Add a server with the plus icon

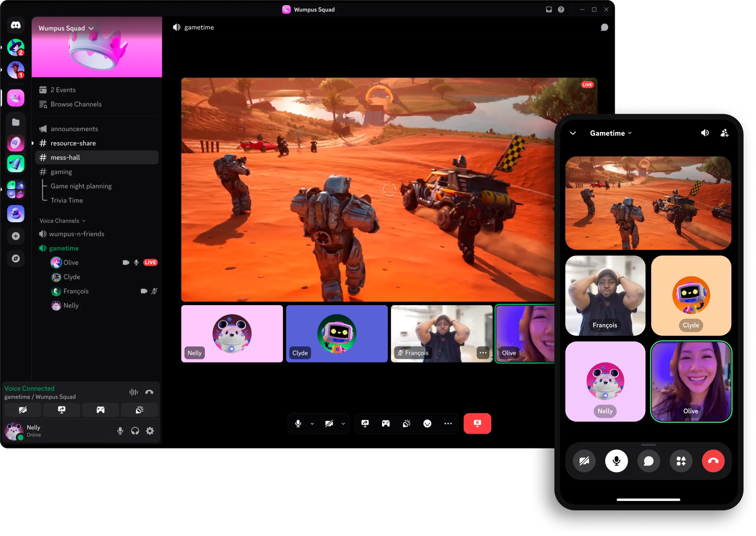[15, 236]
